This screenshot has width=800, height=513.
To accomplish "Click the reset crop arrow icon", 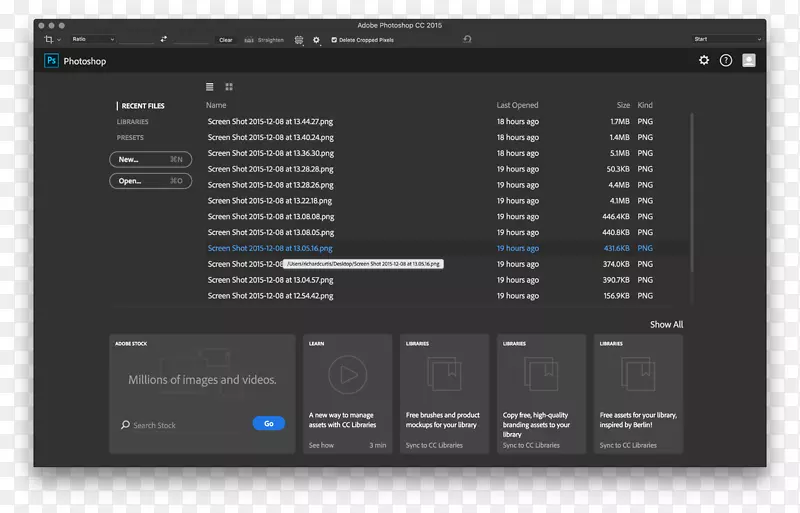I will (x=467, y=39).
